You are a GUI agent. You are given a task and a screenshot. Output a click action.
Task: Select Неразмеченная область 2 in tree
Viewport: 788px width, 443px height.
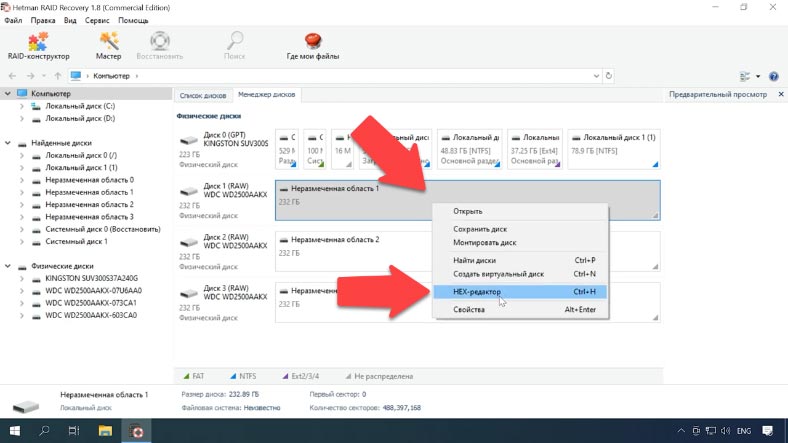pyautogui.click(x=89, y=204)
